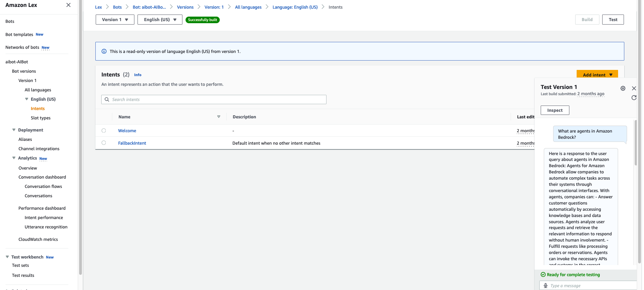Open the English (US) language dropdown
Viewport: 644px width, 290px height.
coord(160,20)
